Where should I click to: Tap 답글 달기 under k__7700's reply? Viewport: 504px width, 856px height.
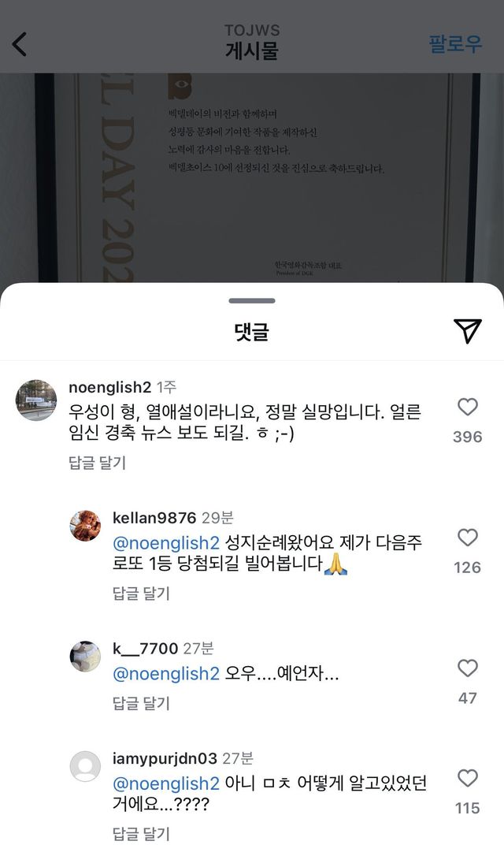click(141, 703)
